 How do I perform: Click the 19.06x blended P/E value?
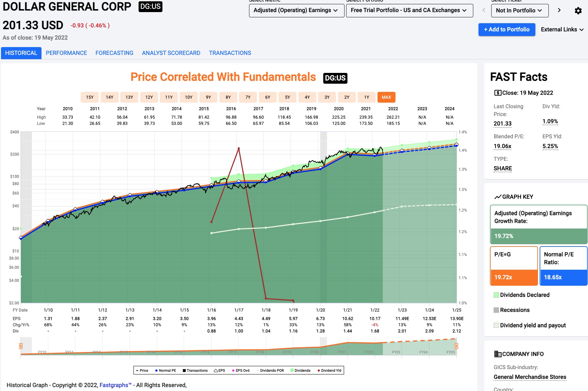pos(503,146)
